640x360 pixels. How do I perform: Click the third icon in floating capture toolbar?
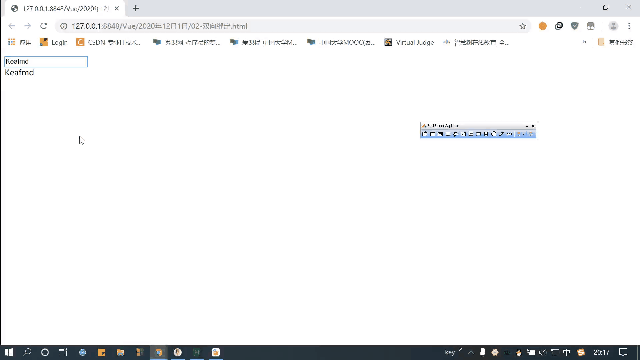click(x=440, y=134)
